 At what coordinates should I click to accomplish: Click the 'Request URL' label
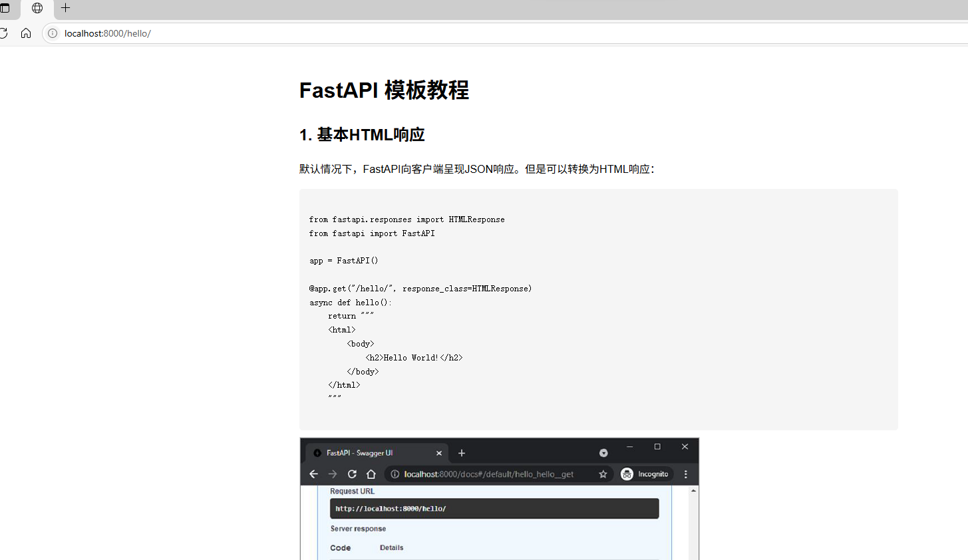353,491
